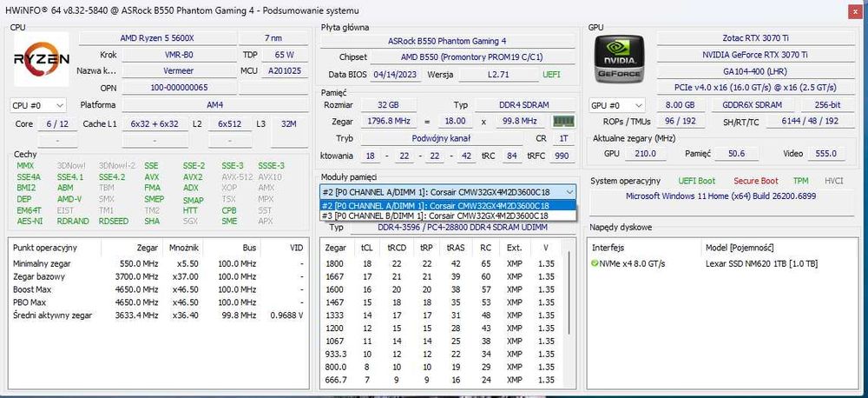Click the DDR4 SDRAM memory type field
The height and width of the screenshot is (398, 868).
click(x=523, y=105)
